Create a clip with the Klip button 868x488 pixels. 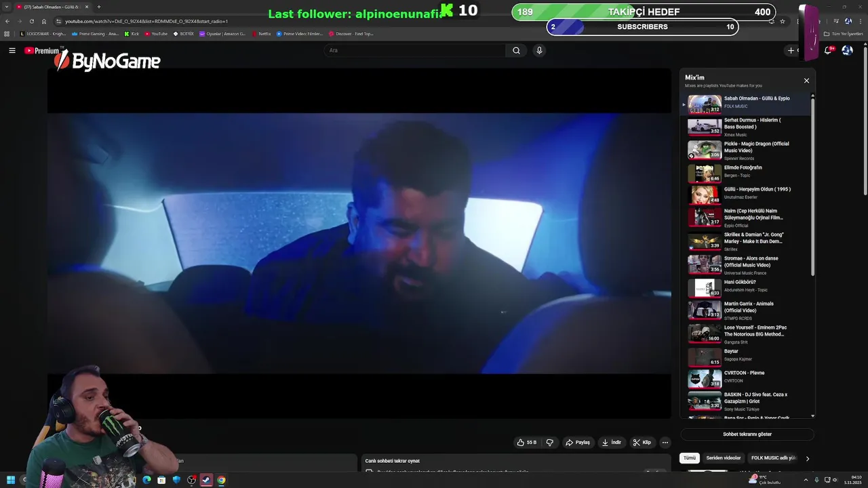[x=642, y=443]
